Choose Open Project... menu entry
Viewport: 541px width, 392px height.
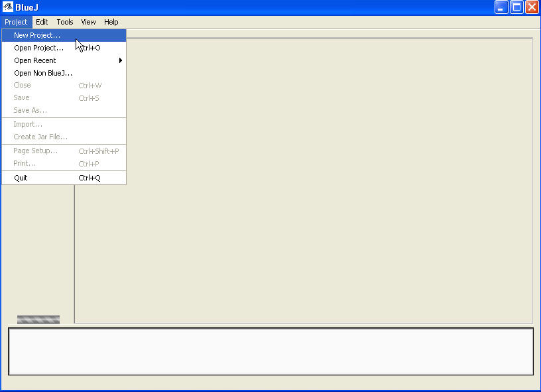coord(38,48)
